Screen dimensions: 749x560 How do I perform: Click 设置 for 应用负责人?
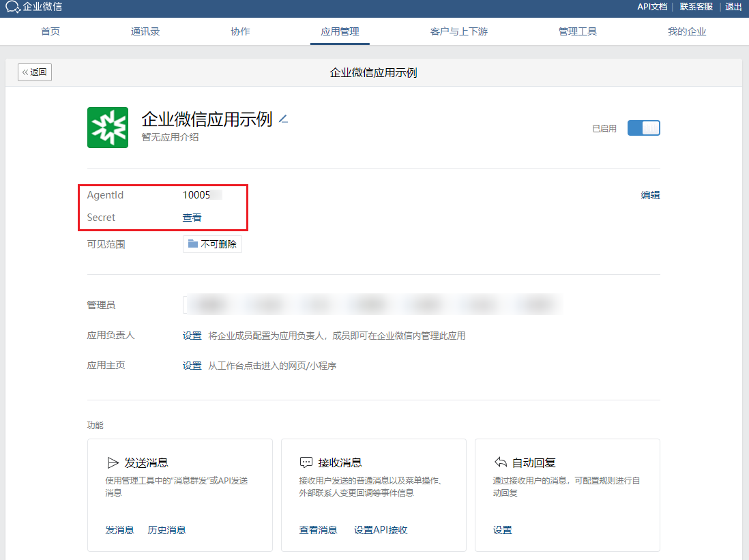click(x=192, y=336)
